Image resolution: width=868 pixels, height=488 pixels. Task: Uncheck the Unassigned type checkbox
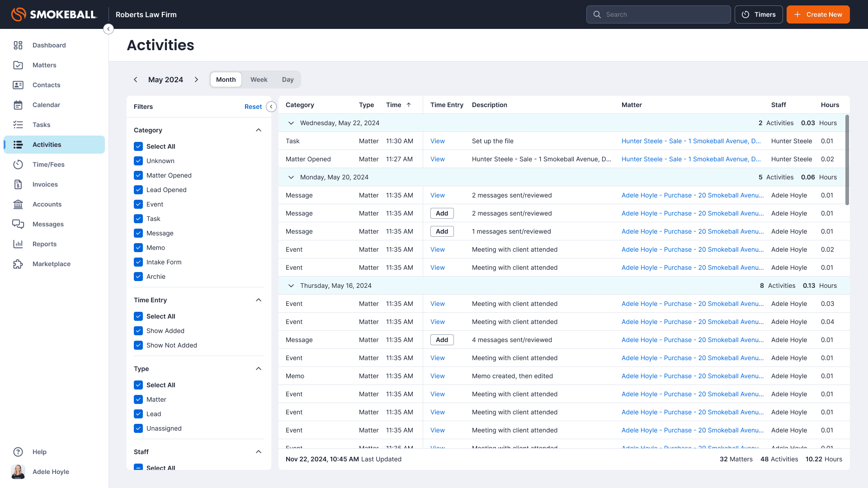pos(138,428)
